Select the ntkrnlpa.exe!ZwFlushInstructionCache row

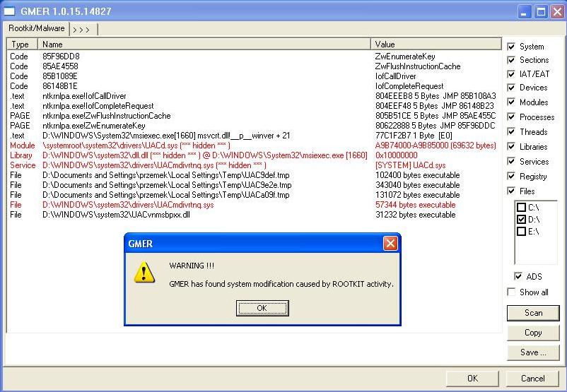pos(254,116)
